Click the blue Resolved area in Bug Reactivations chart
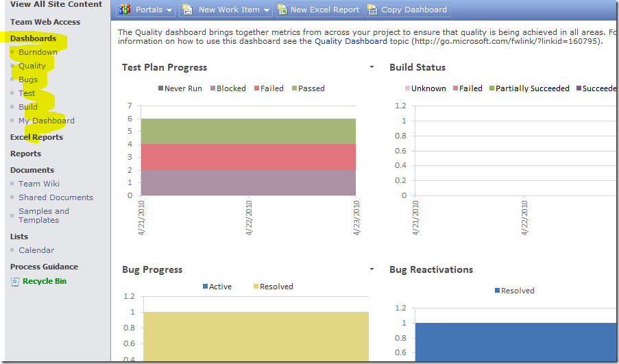This screenshot has width=619, height=364. pyautogui.click(x=515, y=342)
